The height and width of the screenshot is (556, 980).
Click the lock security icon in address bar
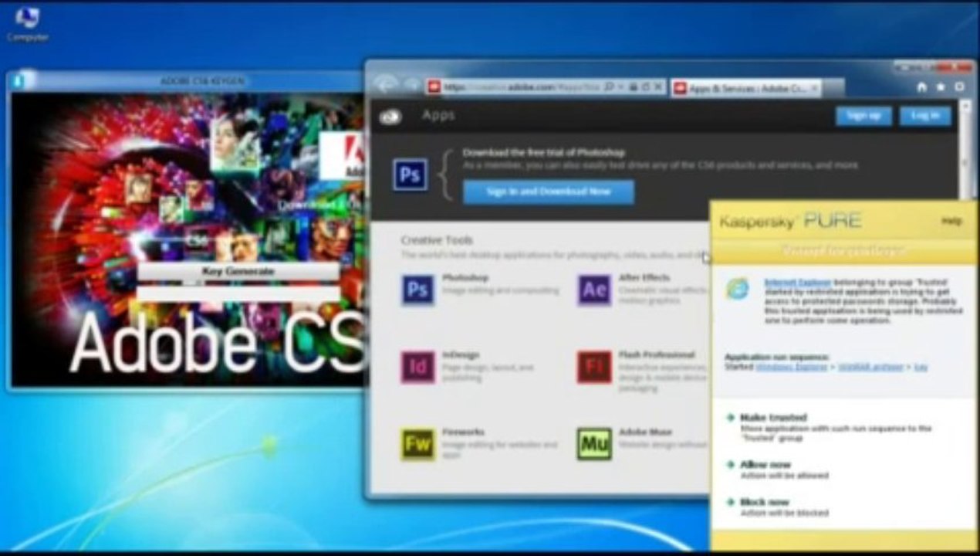click(632, 87)
